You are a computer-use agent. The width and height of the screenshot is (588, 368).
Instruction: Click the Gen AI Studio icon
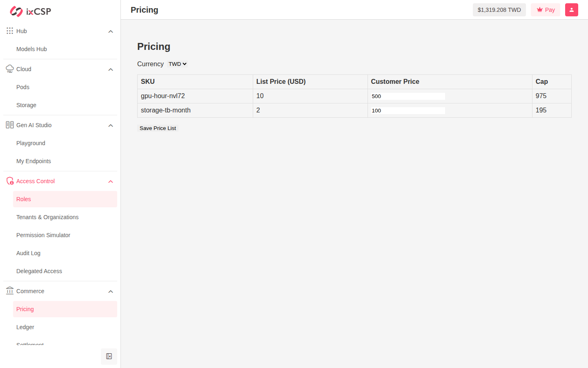point(10,125)
